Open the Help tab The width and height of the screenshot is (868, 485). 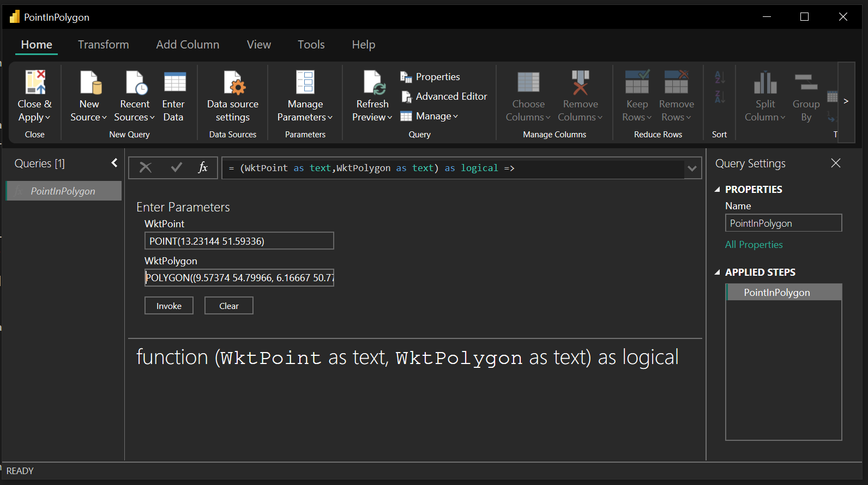point(363,45)
